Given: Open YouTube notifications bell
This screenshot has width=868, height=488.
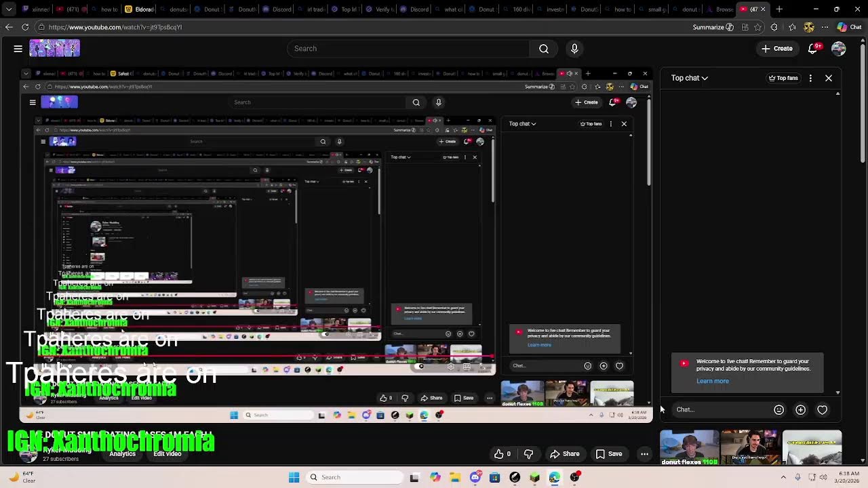Looking at the screenshot, I should tap(813, 49).
